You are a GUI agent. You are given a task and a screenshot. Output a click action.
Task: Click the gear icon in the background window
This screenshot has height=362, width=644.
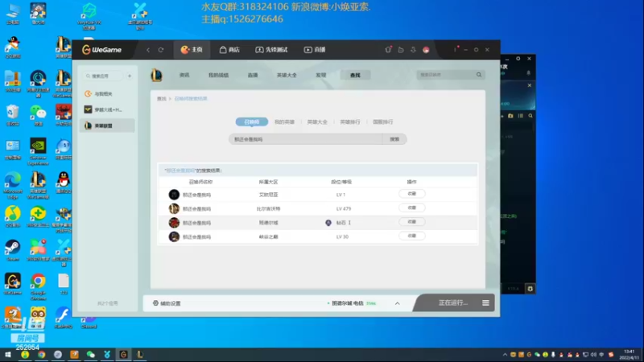point(530,289)
